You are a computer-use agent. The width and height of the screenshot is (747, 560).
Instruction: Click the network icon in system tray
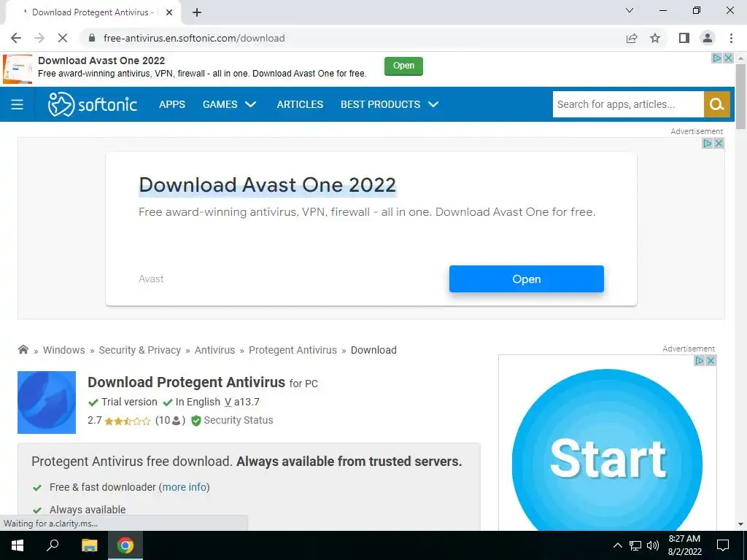click(x=635, y=545)
